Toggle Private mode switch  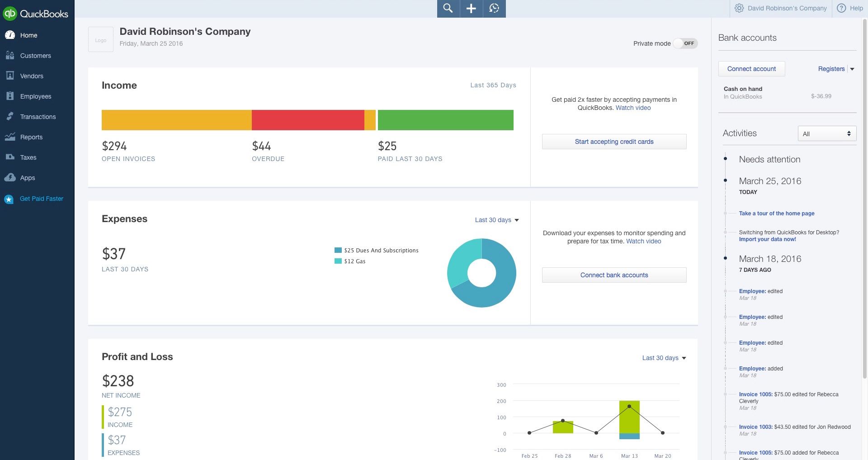[685, 43]
